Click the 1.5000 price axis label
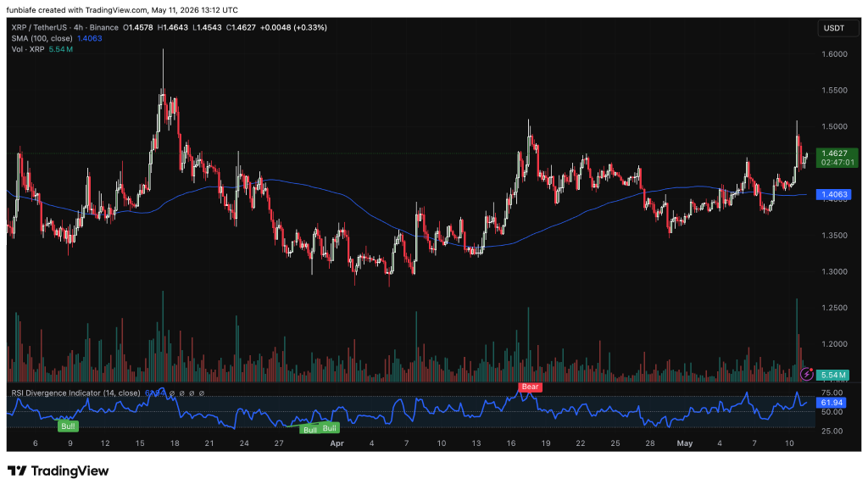 [x=834, y=127]
